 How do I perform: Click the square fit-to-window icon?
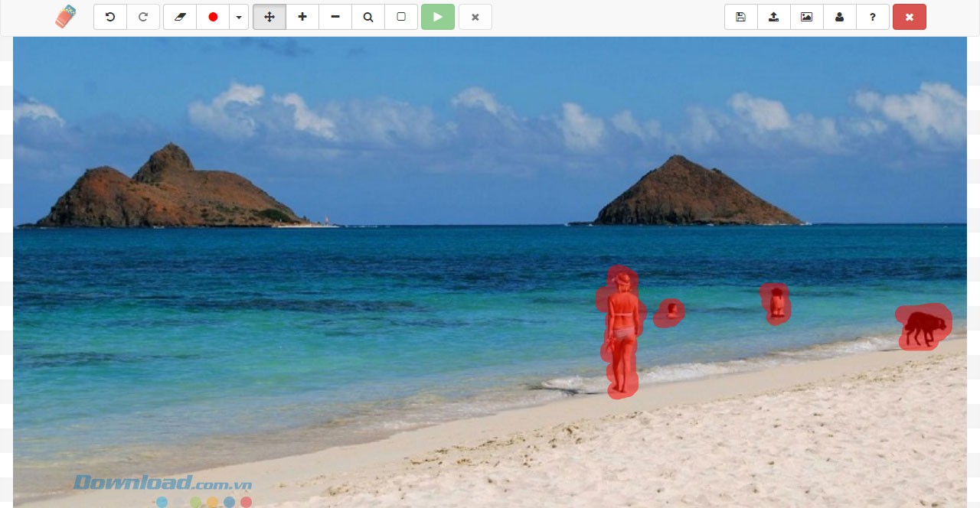[x=401, y=17]
